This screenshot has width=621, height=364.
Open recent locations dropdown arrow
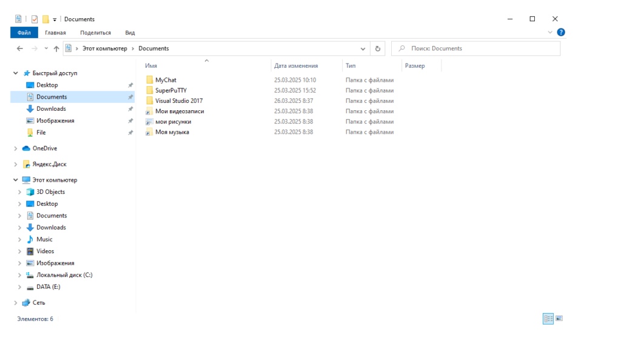pyautogui.click(x=45, y=48)
